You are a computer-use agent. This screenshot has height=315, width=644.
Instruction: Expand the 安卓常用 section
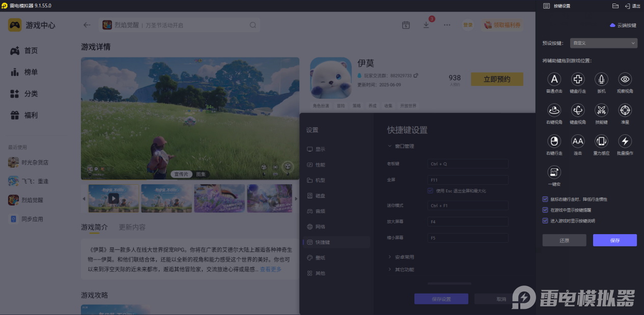pos(402,257)
